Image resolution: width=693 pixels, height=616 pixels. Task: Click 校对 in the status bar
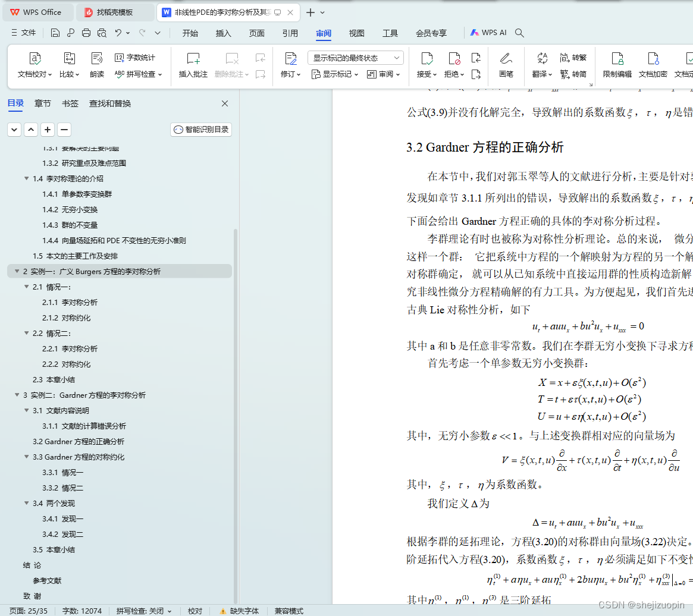(195, 611)
